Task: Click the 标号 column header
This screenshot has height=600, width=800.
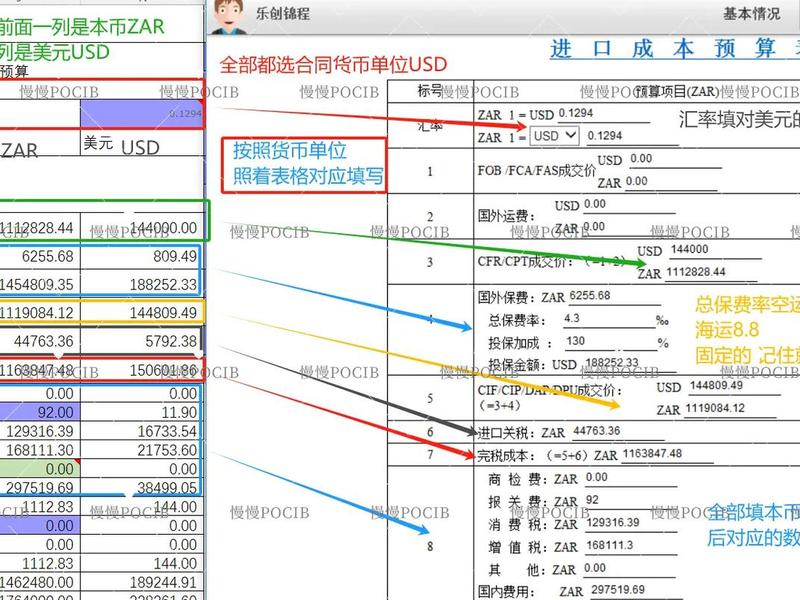Action: coord(430,91)
